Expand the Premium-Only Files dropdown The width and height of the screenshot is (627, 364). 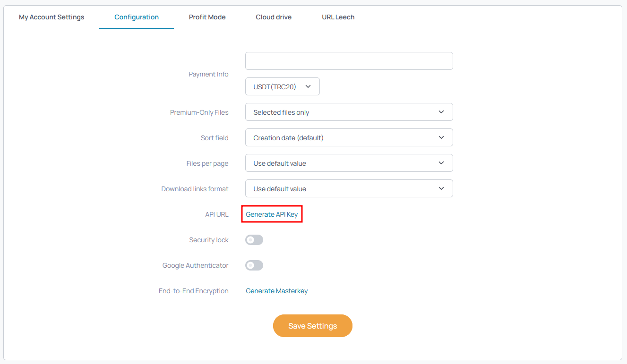[x=349, y=112]
